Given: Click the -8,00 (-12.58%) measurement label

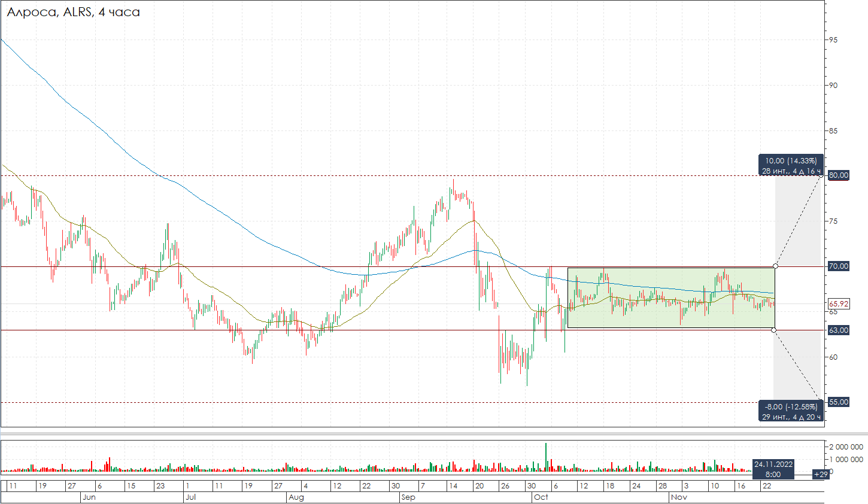Looking at the screenshot, I should (791, 412).
